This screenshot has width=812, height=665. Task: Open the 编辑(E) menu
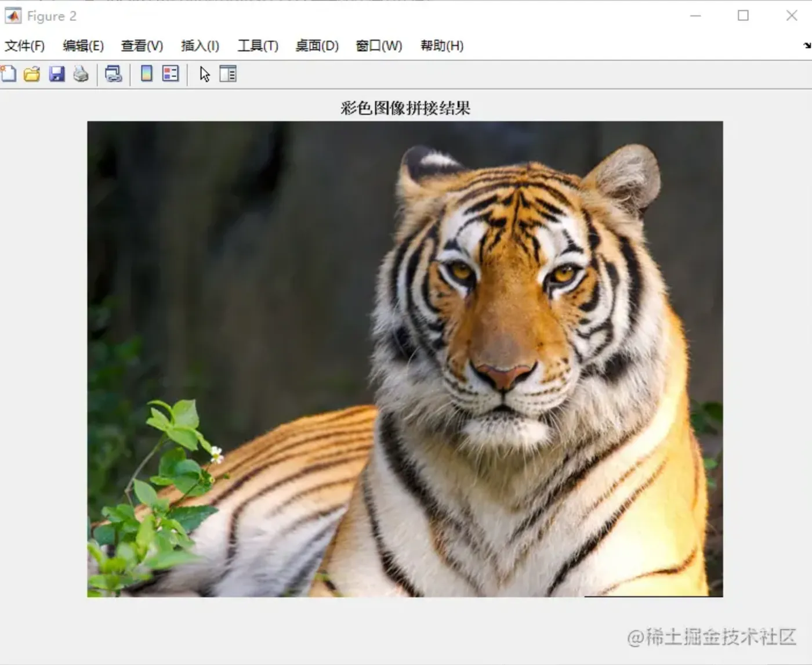(83, 46)
